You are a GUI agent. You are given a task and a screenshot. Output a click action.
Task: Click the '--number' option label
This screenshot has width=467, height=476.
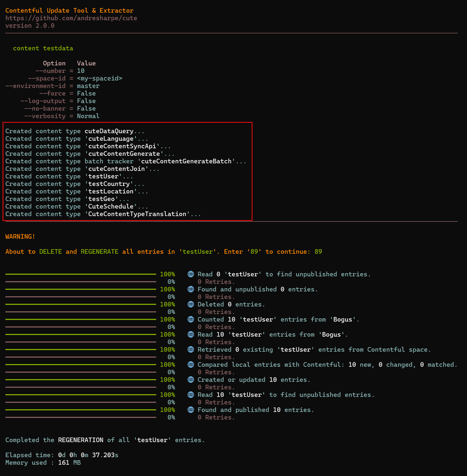pos(51,71)
